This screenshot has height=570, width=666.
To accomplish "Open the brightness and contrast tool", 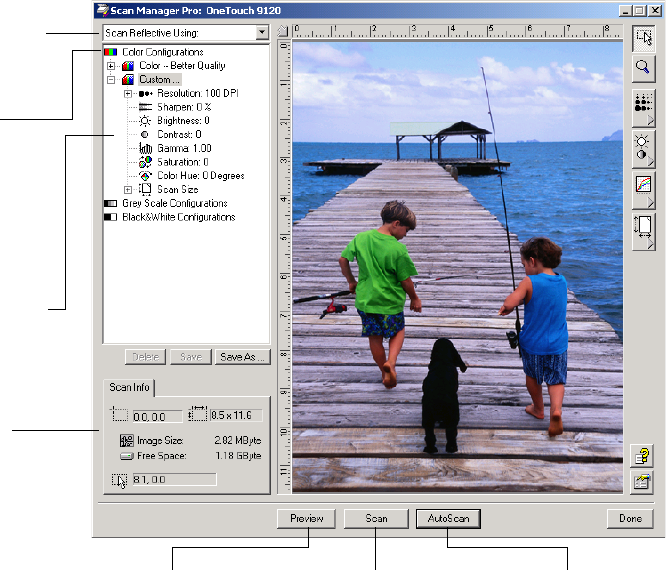I will (x=644, y=146).
